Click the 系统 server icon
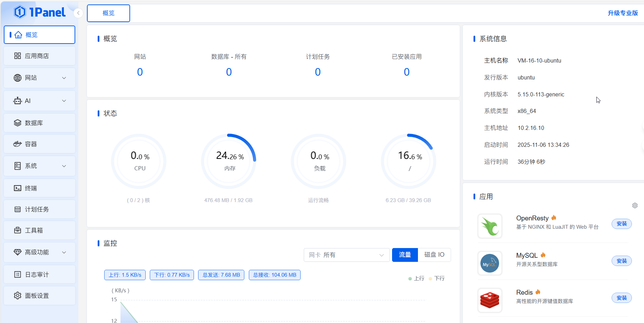644x323 pixels. pyautogui.click(x=18, y=166)
